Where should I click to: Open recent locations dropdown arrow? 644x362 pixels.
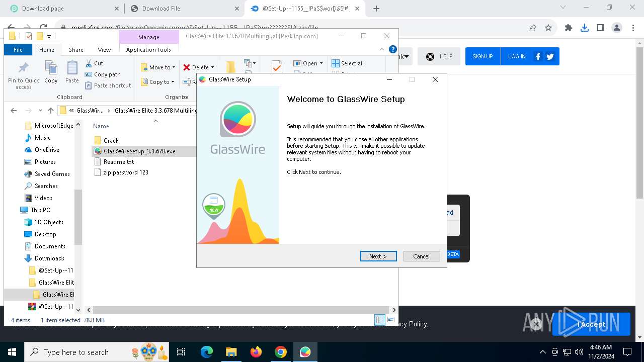click(x=41, y=111)
